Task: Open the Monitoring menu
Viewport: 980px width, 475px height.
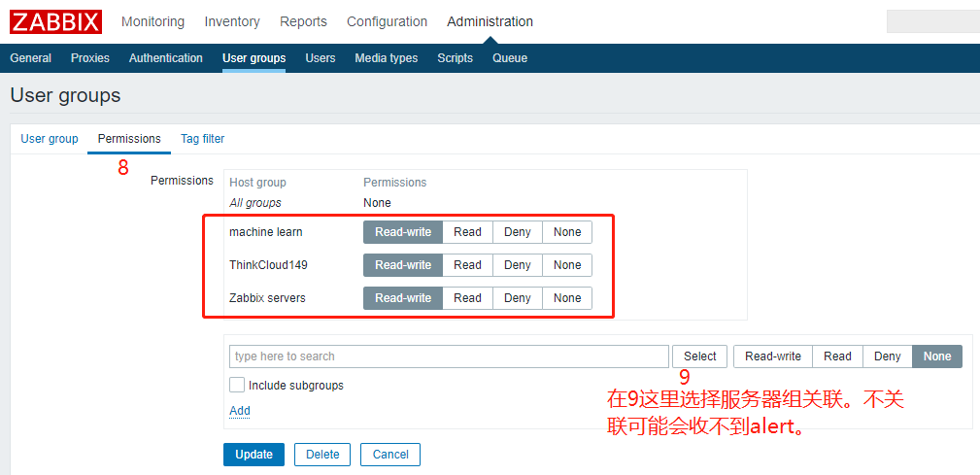Action: coord(153,22)
